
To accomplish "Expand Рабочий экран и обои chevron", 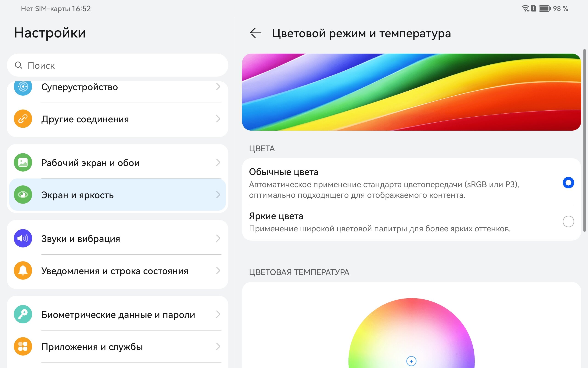I will (218, 162).
